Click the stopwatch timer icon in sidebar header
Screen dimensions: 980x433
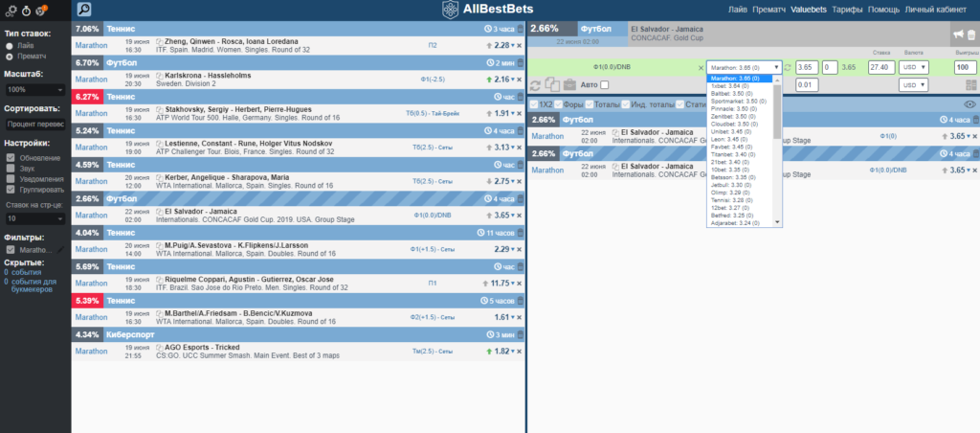coord(26,10)
